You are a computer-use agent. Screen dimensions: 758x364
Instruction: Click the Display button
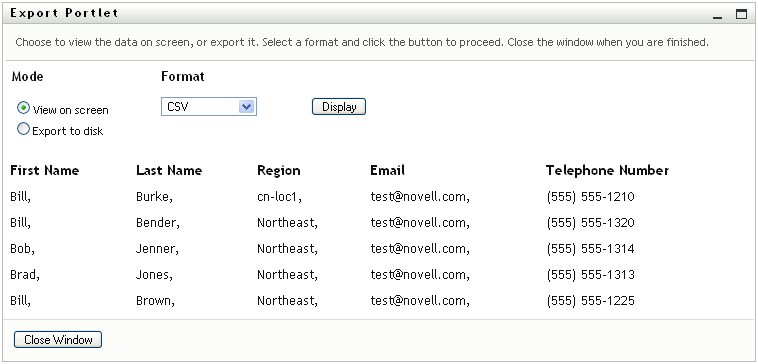coord(339,107)
